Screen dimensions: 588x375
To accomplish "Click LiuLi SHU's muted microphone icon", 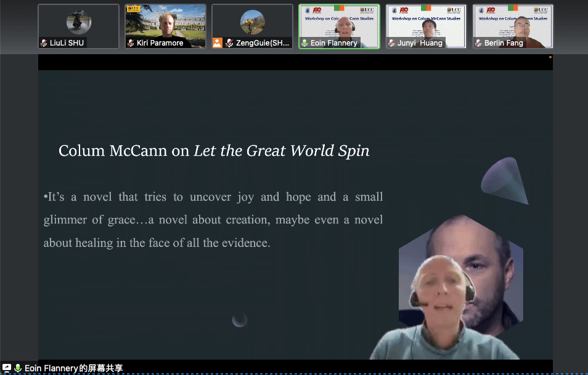I will 44,44.
